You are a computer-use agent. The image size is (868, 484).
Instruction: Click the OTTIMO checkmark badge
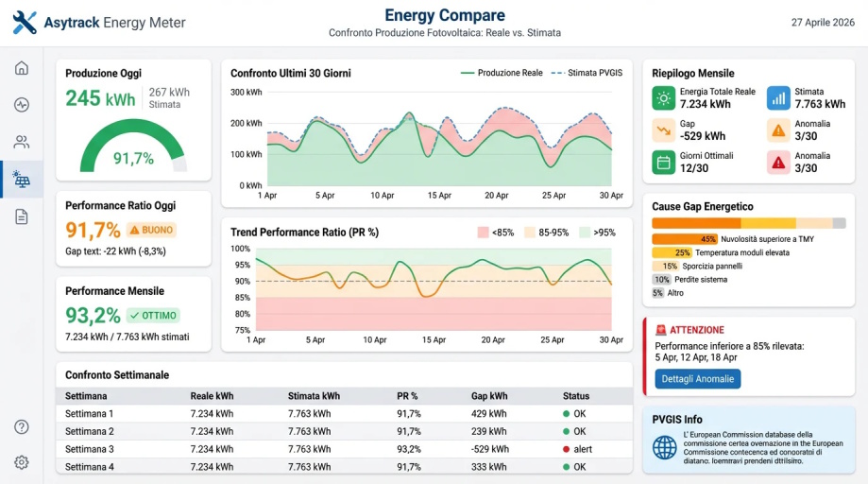click(153, 316)
